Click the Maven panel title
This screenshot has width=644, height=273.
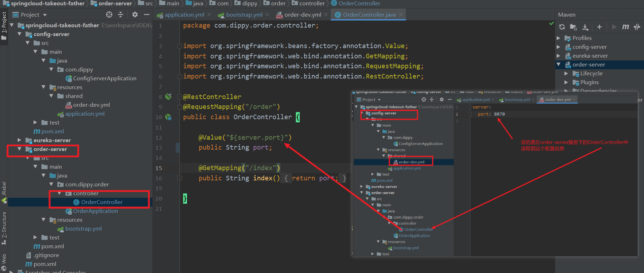[x=567, y=15]
